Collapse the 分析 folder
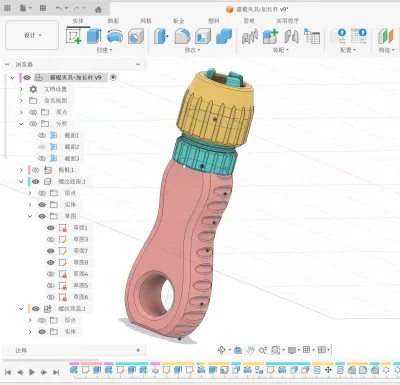Image resolution: width=400 pixels, height=385 pixels. (x=21, y=124)
